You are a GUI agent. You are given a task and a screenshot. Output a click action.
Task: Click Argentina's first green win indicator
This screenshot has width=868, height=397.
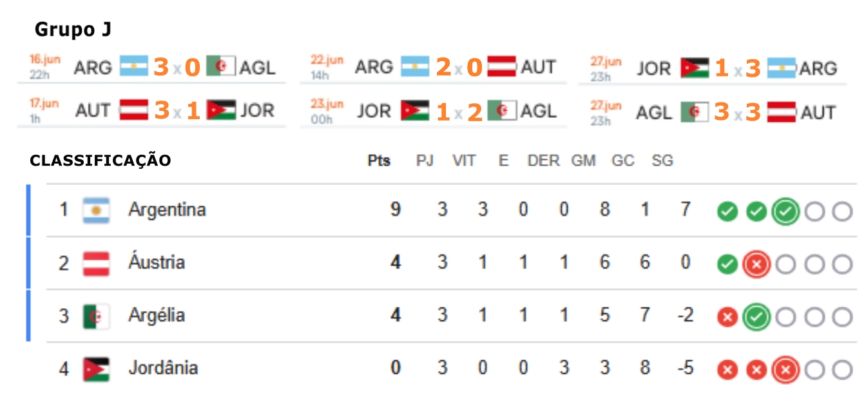727,211
